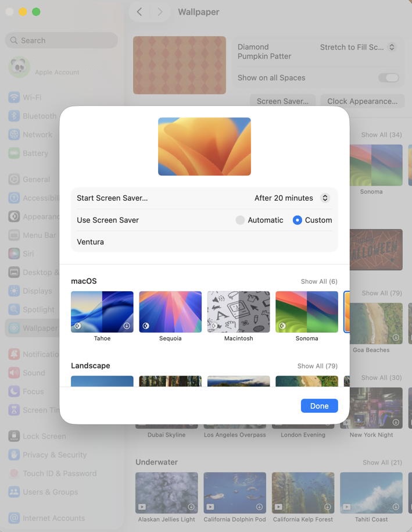412x532 pixels.
Task: Select Alaskan Jellies Light wallpaper
Action: [x=167, y=492]
